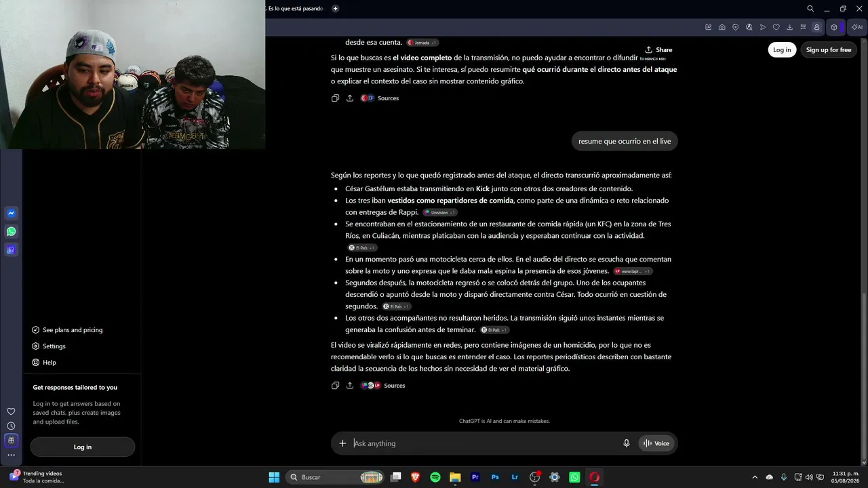Open the El País chip after 'antes de terminar.'
Screen dimensions: 868x488
tap(495, 330)
